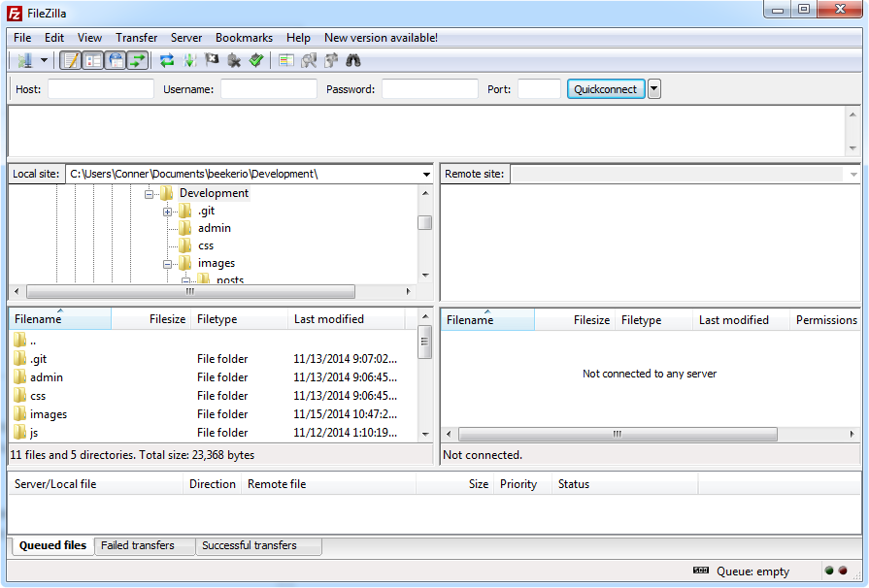The width and height of the screenshot is (869, 588).
Task: Select the file search binoculars icon
Action: (x=353, y=59)
